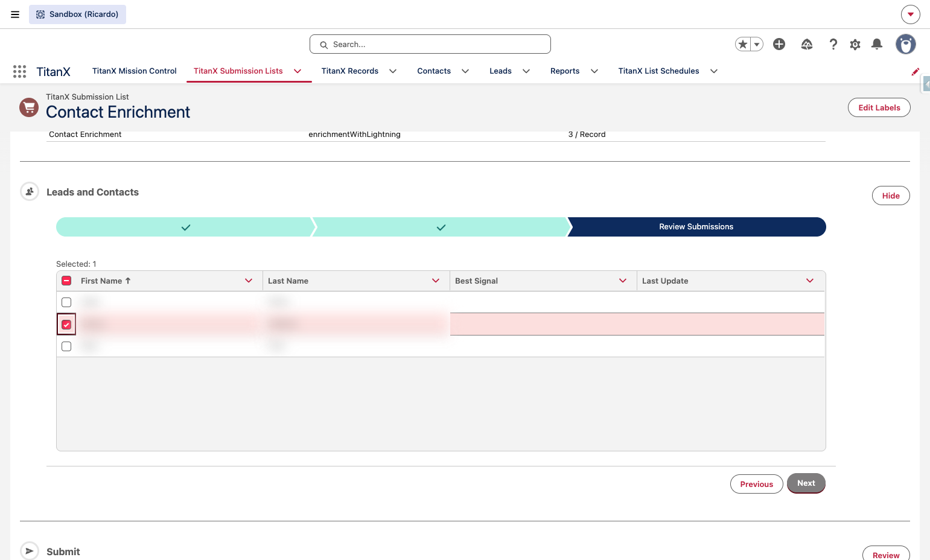Open the hamburger navigation menu
Viewport: 930px width, 560px height.
pyautogui.click(x=15, y=14)
